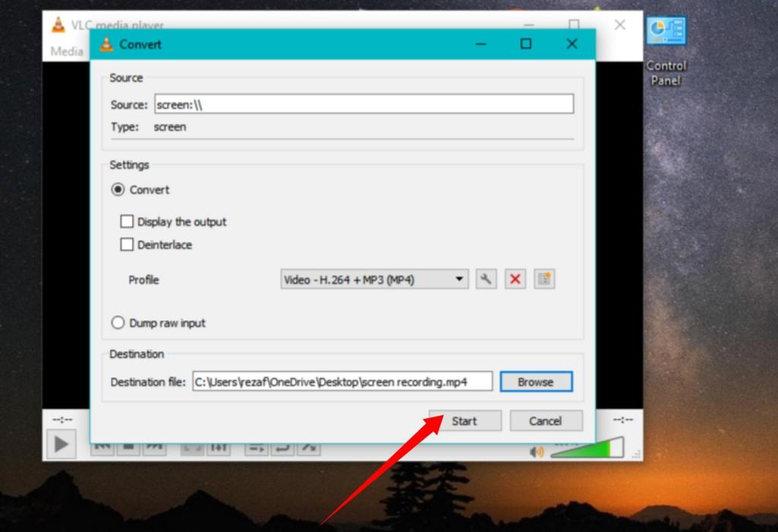Click the VLC cone icon in main window title bar
778x532 pixels.
(x=58, y=25)
